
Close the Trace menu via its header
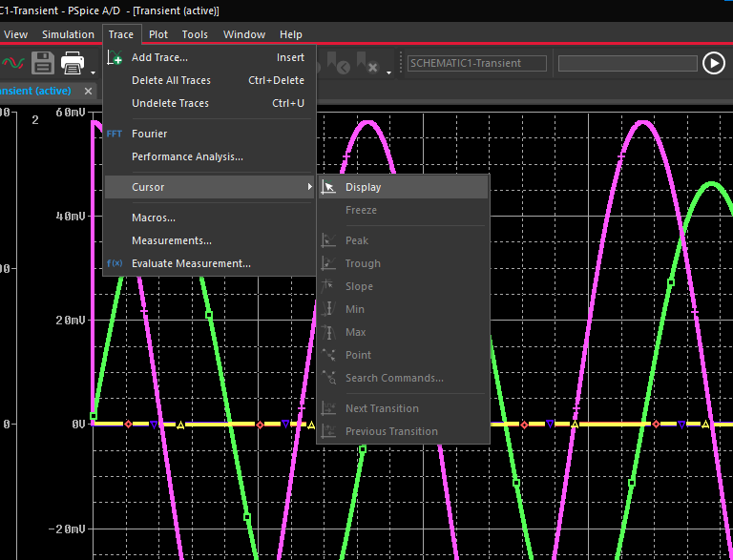point(121,34)
